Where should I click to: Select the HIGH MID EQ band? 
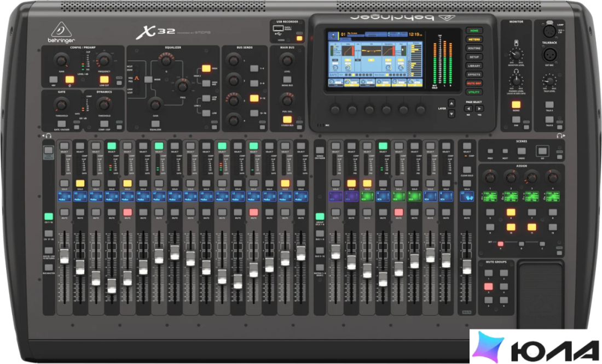point(206,83)
